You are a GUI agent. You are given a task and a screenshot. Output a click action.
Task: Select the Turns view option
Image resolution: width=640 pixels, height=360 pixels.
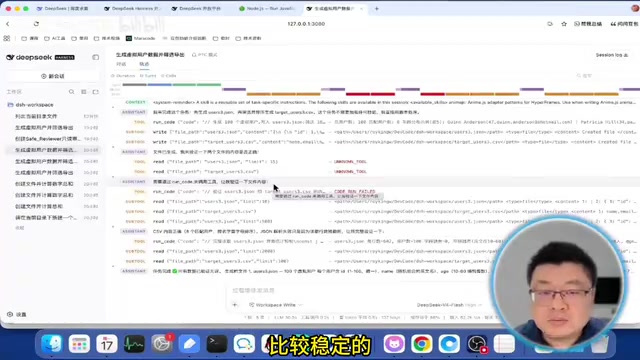click(148, 76)
